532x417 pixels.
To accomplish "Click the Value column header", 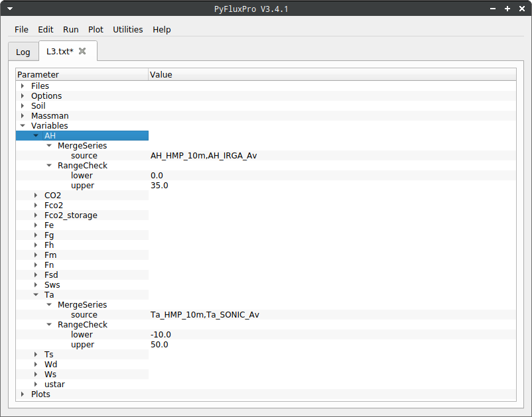I will (x=332, y=75).
